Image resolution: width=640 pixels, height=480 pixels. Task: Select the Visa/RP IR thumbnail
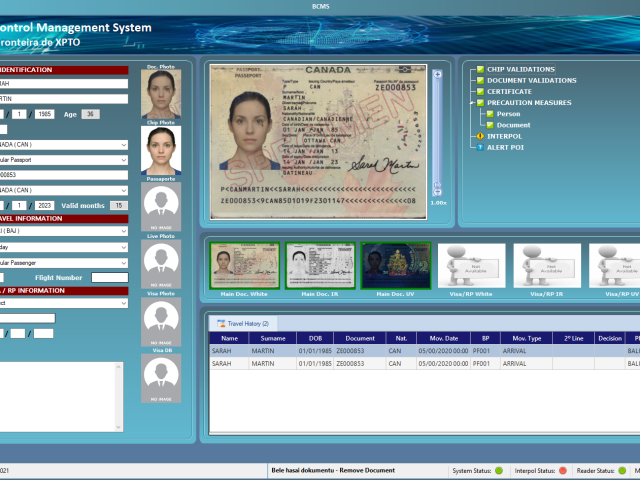click(x=547, y=265)
